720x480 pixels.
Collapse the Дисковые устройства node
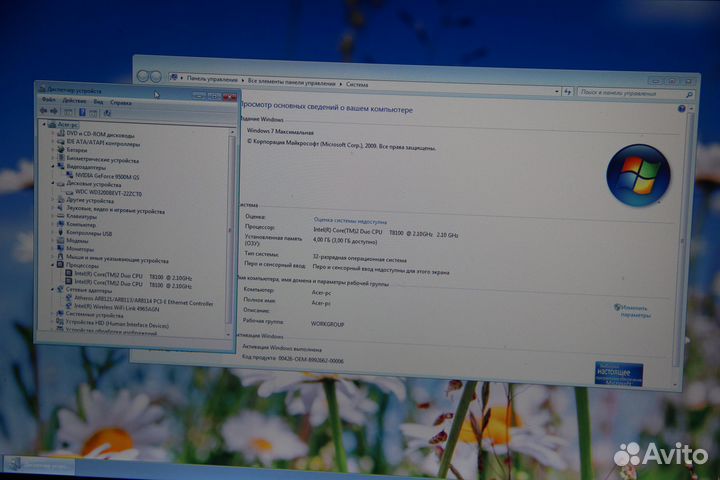pos(53,183)
